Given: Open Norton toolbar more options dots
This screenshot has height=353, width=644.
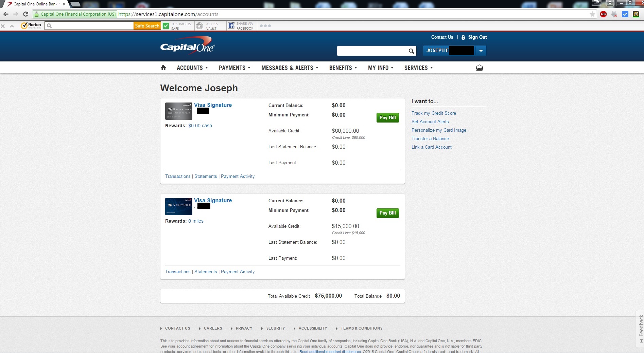Looking at the screenshot, I should click(x=265, y=26).
